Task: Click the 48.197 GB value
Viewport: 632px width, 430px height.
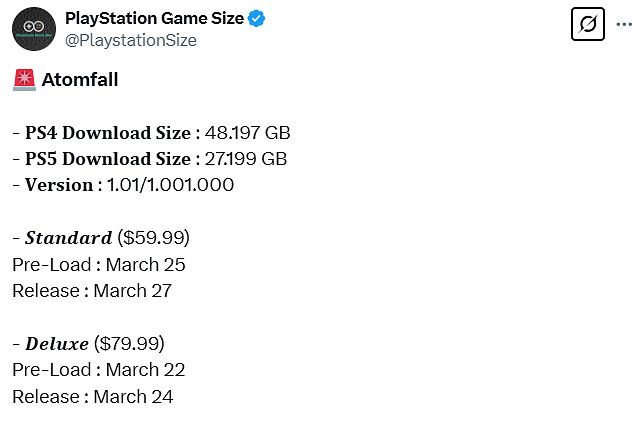Action: click(248, 133)
